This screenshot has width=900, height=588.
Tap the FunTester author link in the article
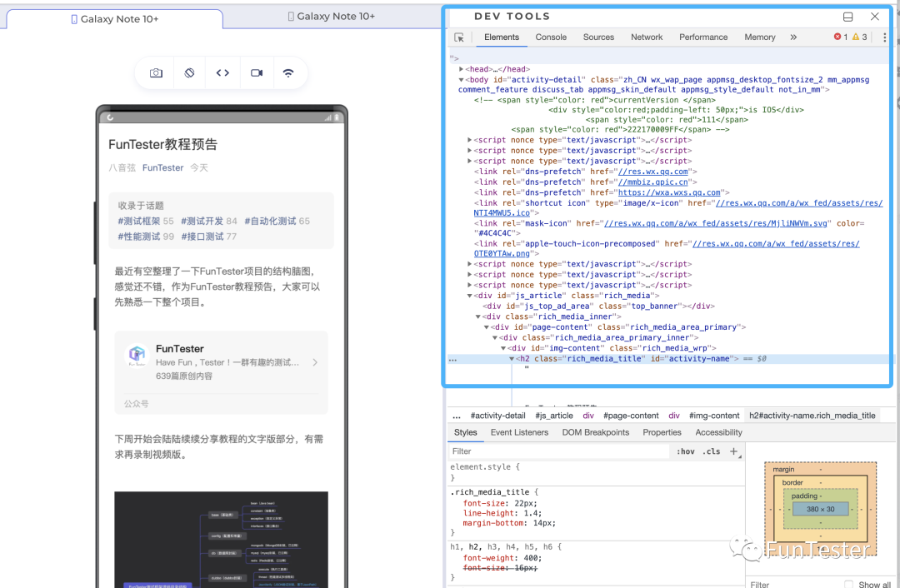(163, 167)
